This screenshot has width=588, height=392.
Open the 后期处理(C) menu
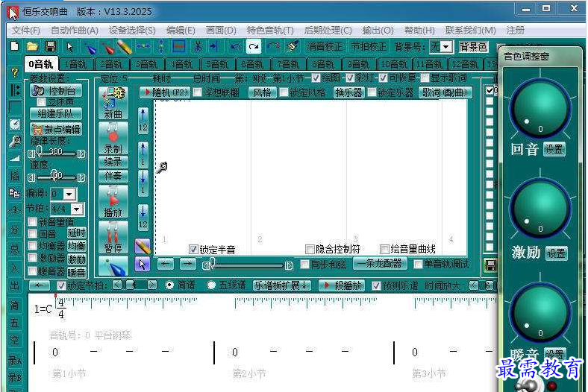(x=328, y=31)
